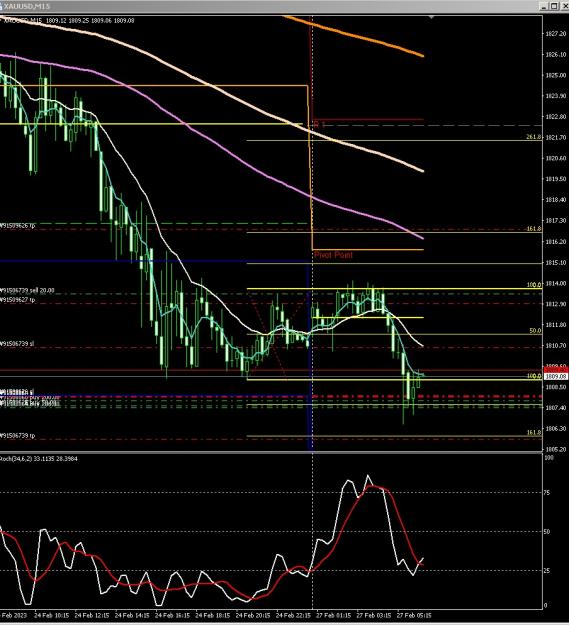Click the 24 Feb 16:15 time axis label
Screen dimensions: 569x625
click(x=173, y=615)
